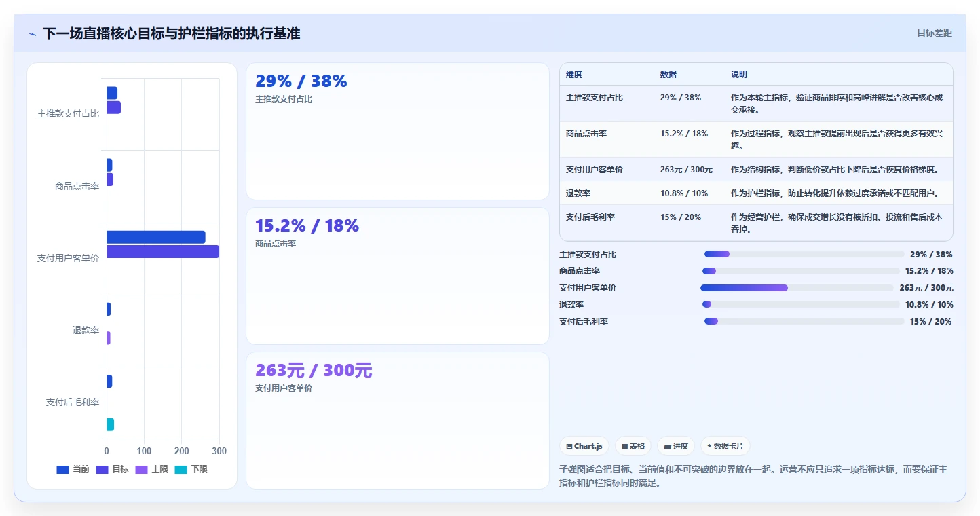This screenshot has height=516, width=980.
Task: Click the 263元 / 300元 progress value label
Action: [x=926, y=288]
